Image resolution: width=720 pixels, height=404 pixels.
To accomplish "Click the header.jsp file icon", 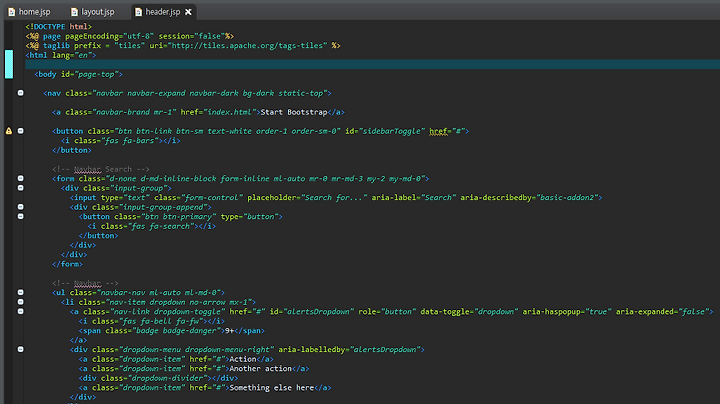I will click(x=138, y=12).
